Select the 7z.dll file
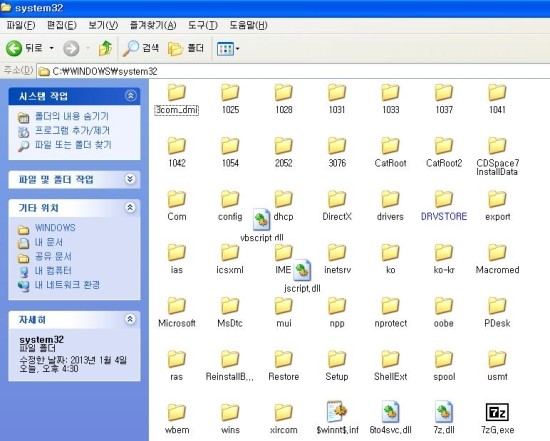 [444, 418]
